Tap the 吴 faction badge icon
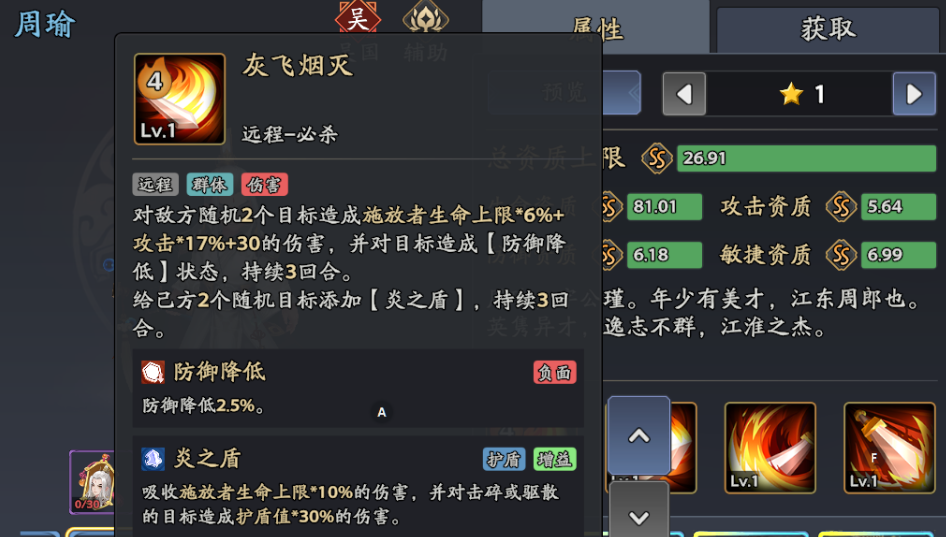This screenshot has height=537, width=946. click(x=358, y=17)
